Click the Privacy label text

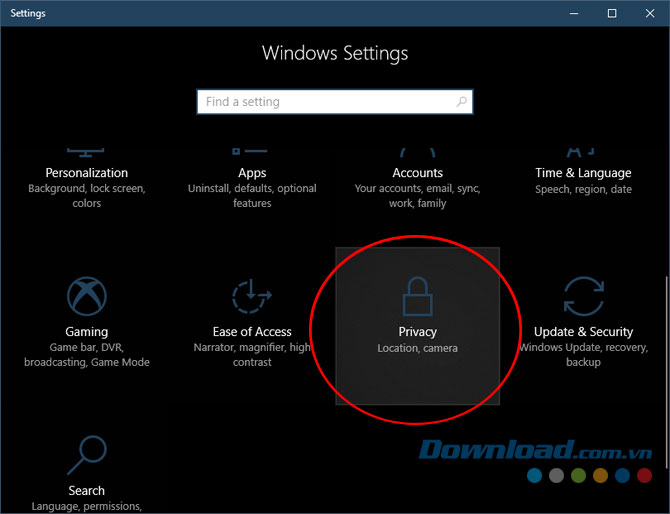pos(417,332)
